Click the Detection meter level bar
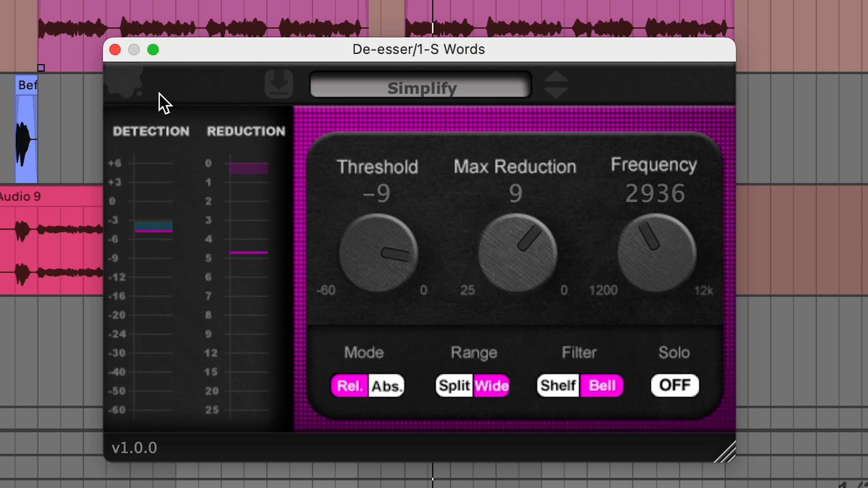The width and height of the screenshot is (868, 488). coord(153,227)
